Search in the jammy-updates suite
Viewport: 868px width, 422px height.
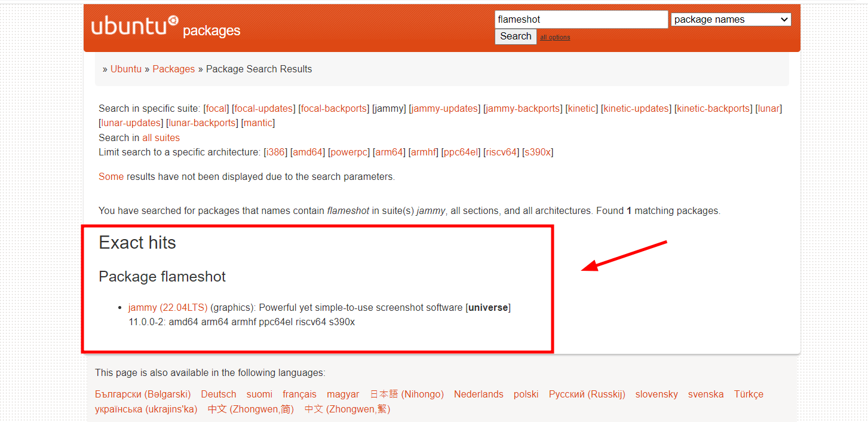click(x=445, y=108)
